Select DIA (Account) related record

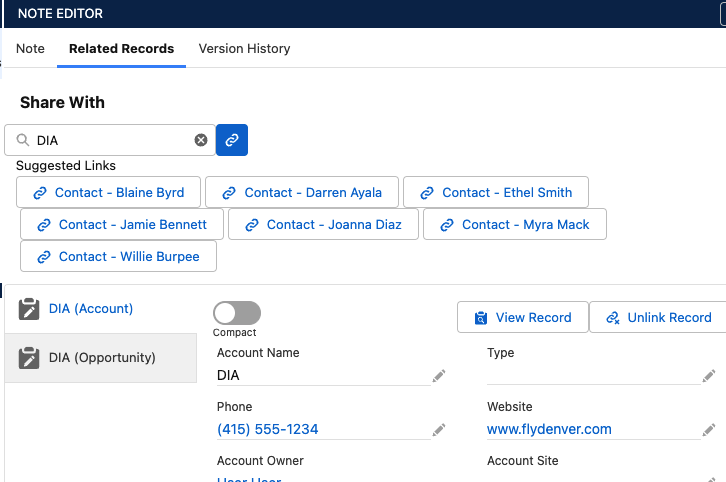(x=100, y=309)
